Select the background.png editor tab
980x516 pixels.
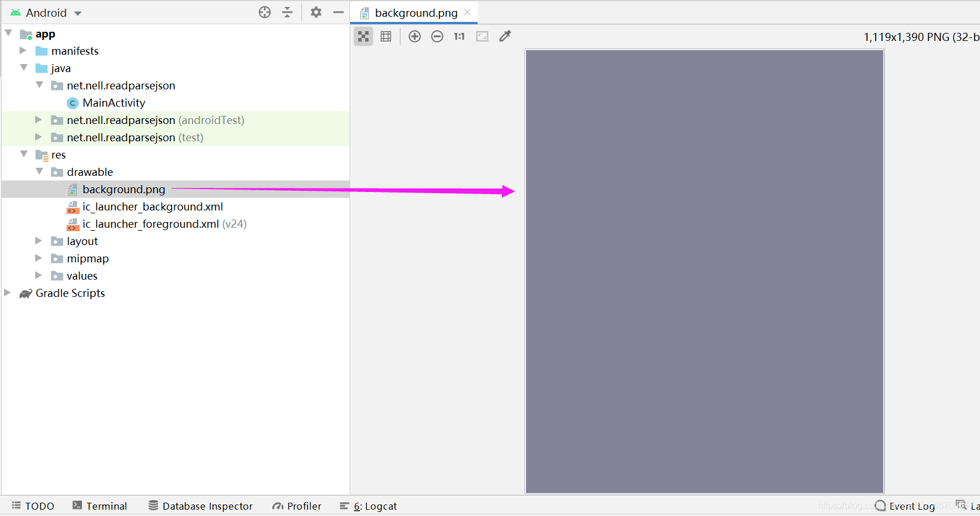tap(414, 13)
